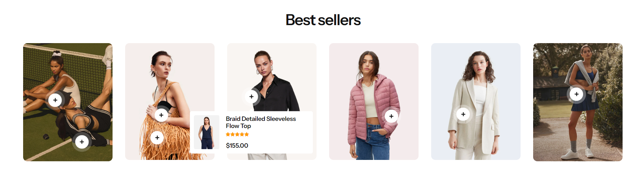The height and width of the screenshot is (183, 644).
Task: Click the plus hotspot on the beige blazer
Action: (463, 114)
